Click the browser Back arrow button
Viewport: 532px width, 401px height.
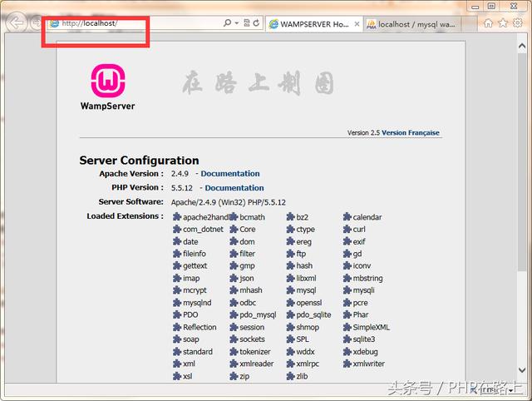[16, 23]
